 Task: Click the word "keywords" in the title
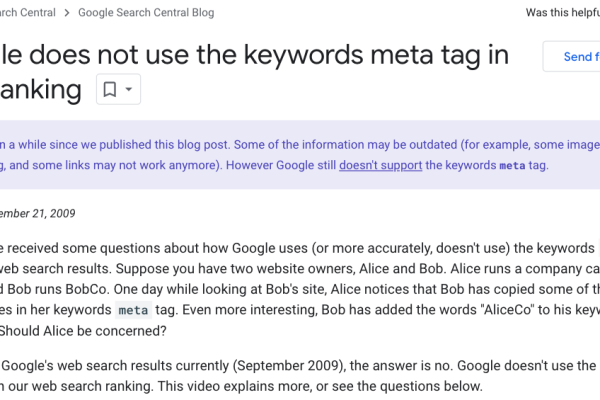tap(304, 55)
